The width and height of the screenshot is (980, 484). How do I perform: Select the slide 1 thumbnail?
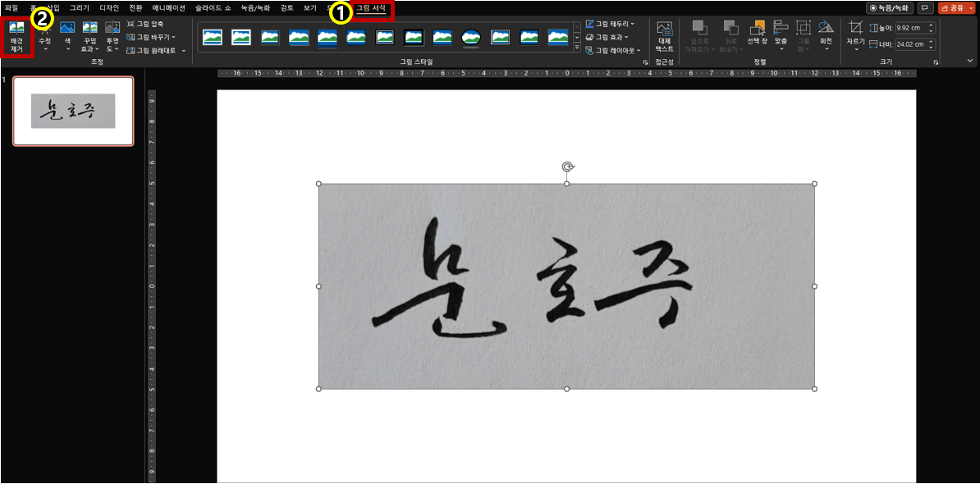(x=74, y=111)
